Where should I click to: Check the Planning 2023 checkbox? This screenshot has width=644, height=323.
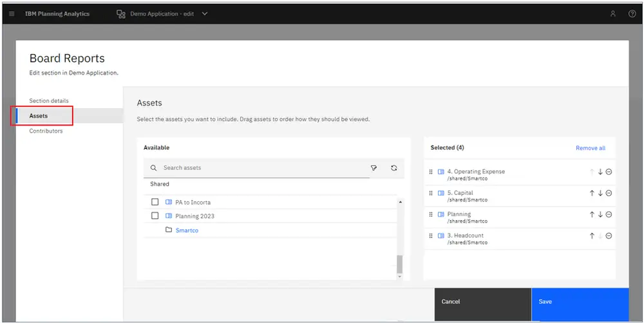pos(155,216)
